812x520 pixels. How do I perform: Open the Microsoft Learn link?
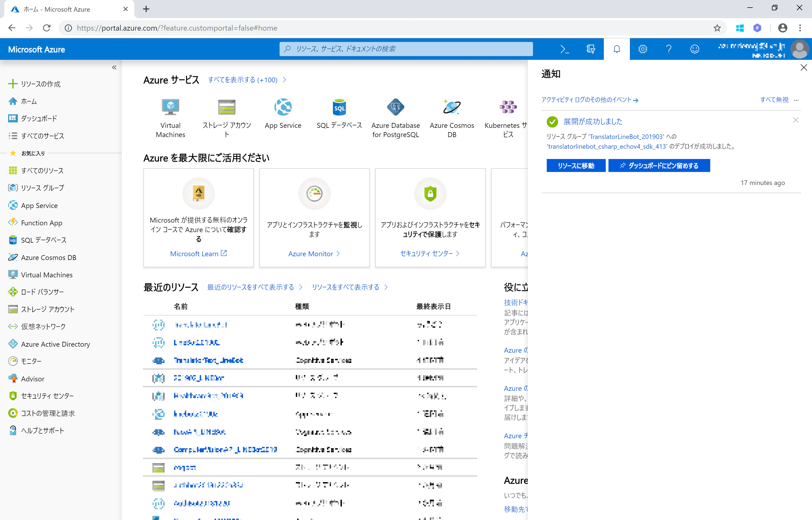[198, 253]
